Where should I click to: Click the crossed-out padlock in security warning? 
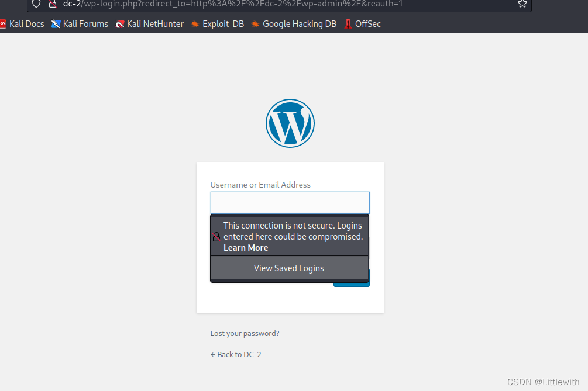click(x=216, y=237)
